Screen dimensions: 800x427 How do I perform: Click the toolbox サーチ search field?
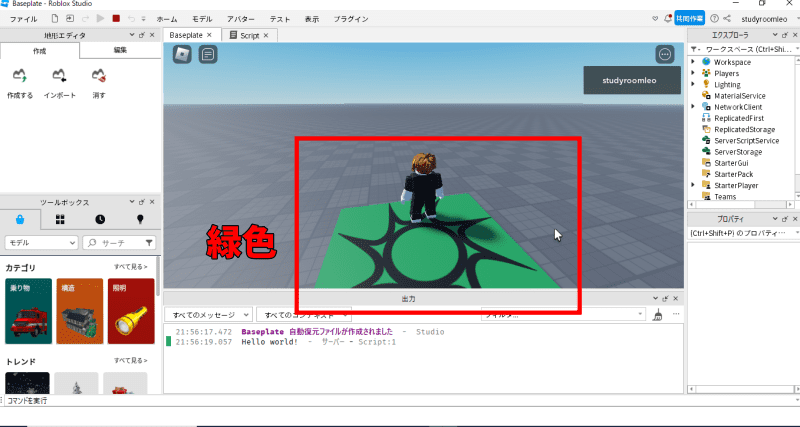coord(115,243)
